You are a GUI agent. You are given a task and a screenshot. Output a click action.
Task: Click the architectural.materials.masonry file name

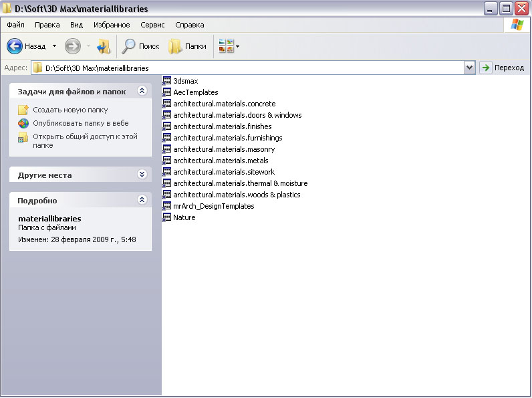tap(224, 149)
